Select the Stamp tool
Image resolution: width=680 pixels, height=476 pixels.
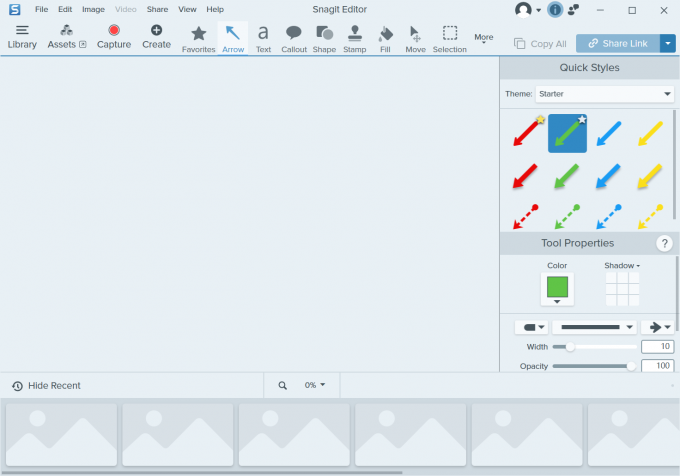pyautogui.click(x=354, y=38)
